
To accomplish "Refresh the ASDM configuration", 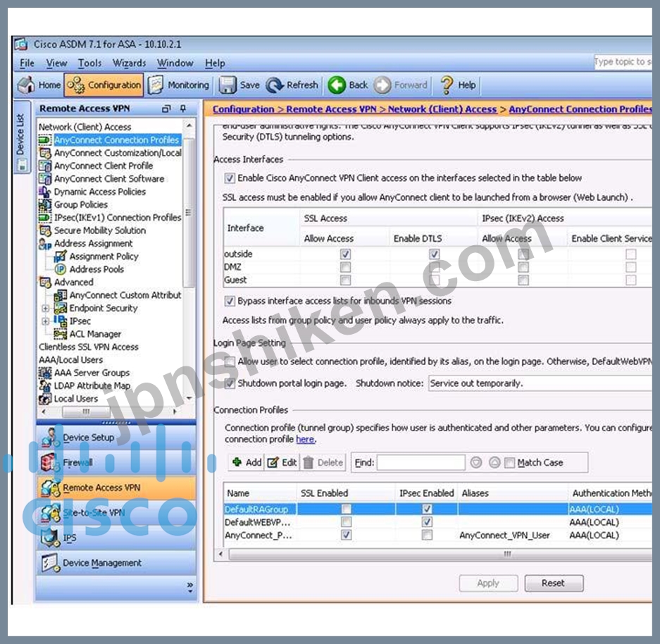I will [292, 85].
